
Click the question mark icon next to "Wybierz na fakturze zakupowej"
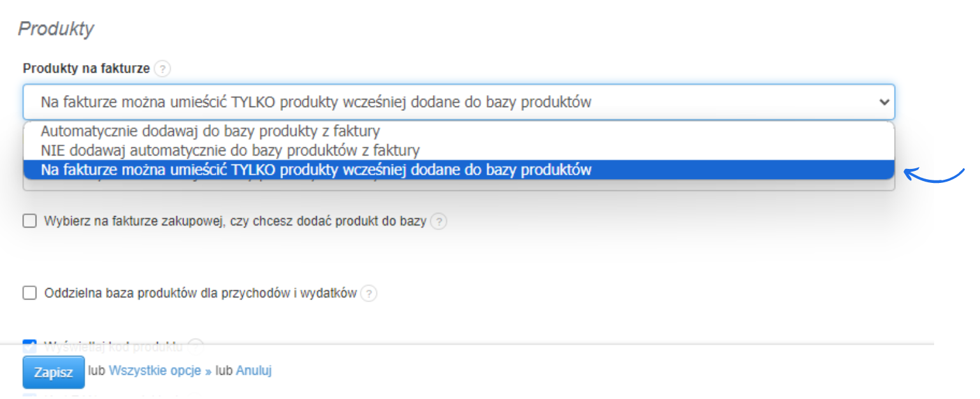[440, 221]
